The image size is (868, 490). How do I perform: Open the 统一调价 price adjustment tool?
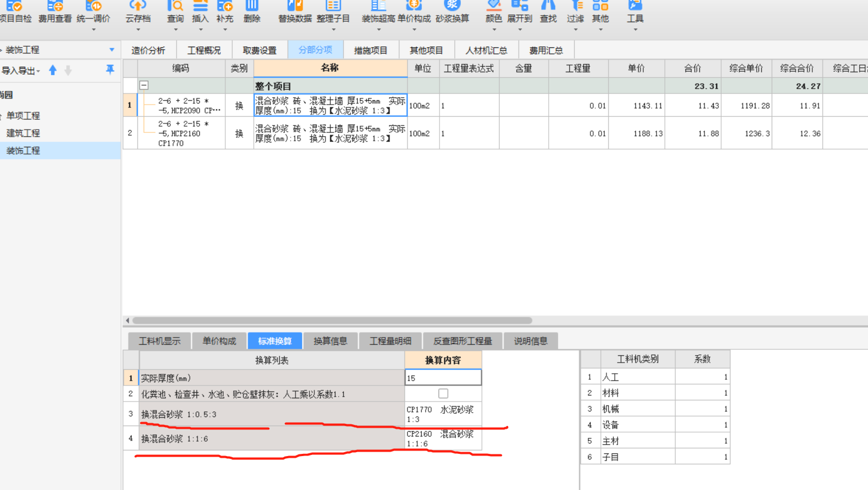(x=93, y=11)
